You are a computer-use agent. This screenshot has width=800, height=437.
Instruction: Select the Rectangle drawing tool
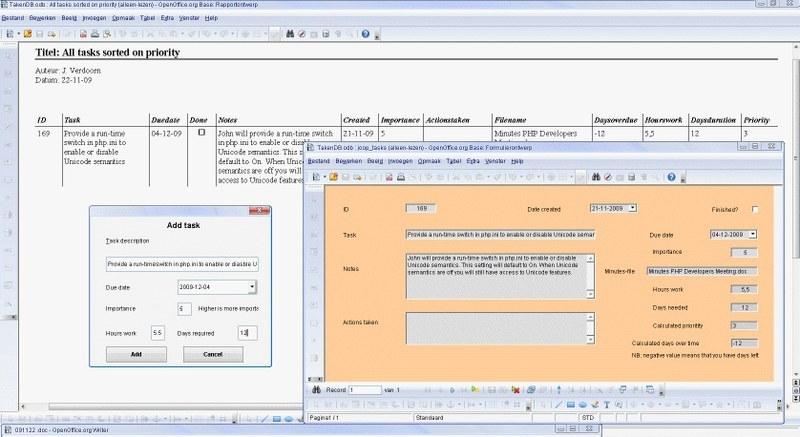(x=570, y=405)
